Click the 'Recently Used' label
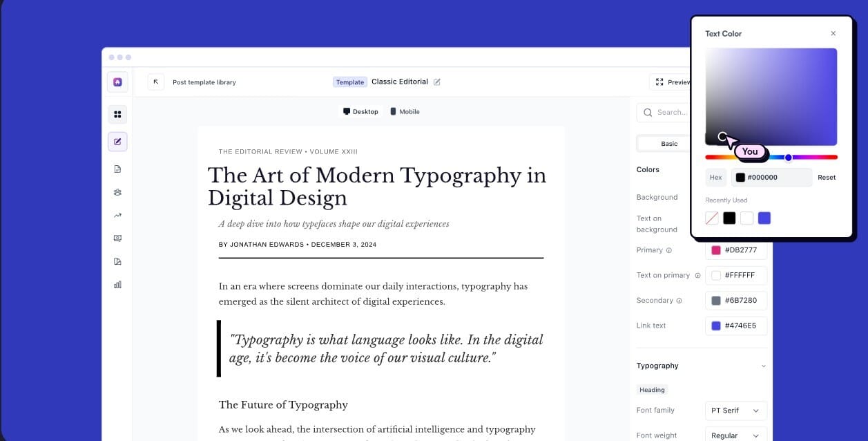868x441 pixels. coord(726,200)
